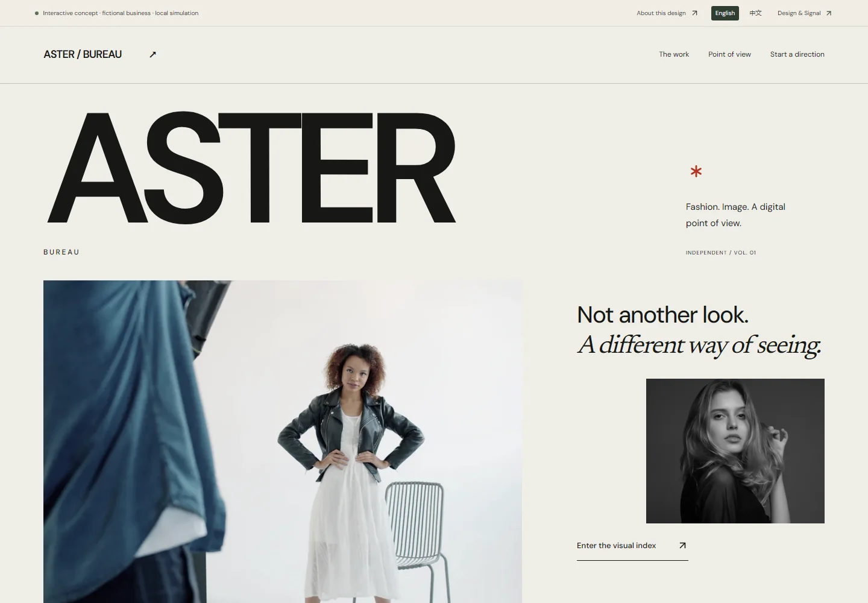Open the large studio photo of woman in white dress
The width and height of the screenshot is (868, 603).
coord(283,441)
